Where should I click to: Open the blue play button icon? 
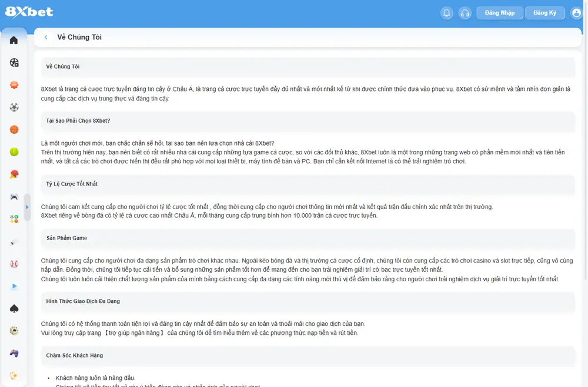point(14,286)
